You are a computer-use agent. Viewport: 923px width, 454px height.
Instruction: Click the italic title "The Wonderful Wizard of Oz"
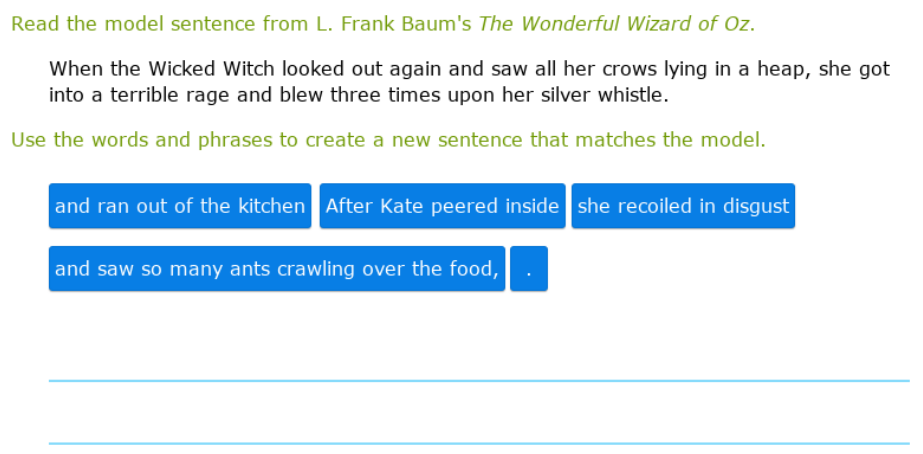[614, 23]
